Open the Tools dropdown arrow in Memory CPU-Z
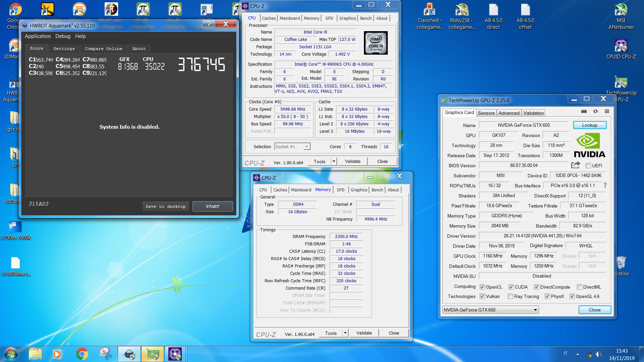This screenshot has width=644, height=362. pos(345,333)
